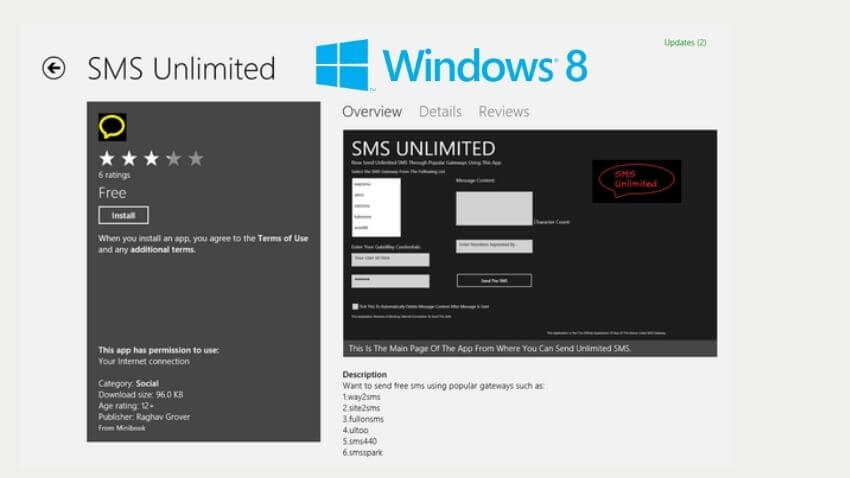Click the first rating star
The height and width of the screenshot is (478, 850).
[x=107, y=158]
